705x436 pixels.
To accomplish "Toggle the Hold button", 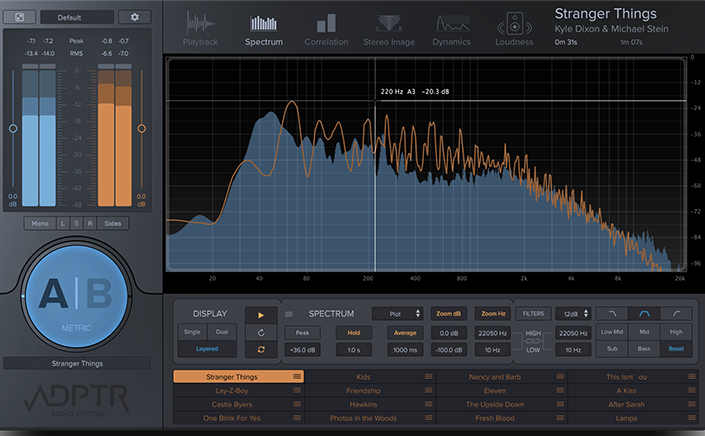I will coord(354,333).
